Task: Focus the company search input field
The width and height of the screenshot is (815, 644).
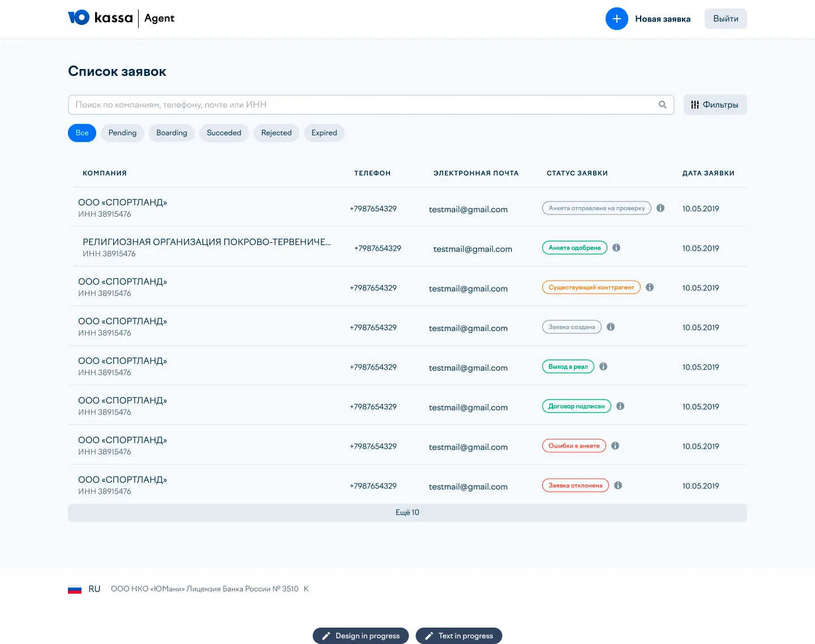Action: (362, 105)
